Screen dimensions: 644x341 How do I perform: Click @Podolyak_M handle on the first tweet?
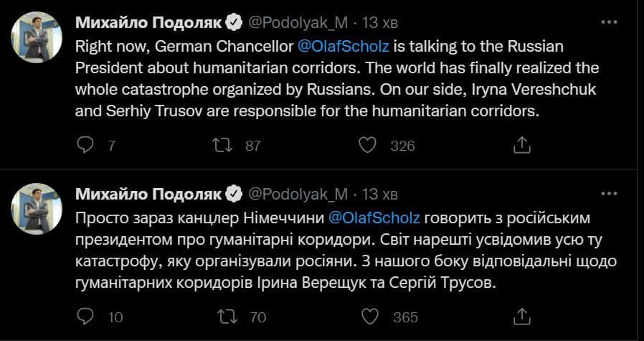click(298, 23)
